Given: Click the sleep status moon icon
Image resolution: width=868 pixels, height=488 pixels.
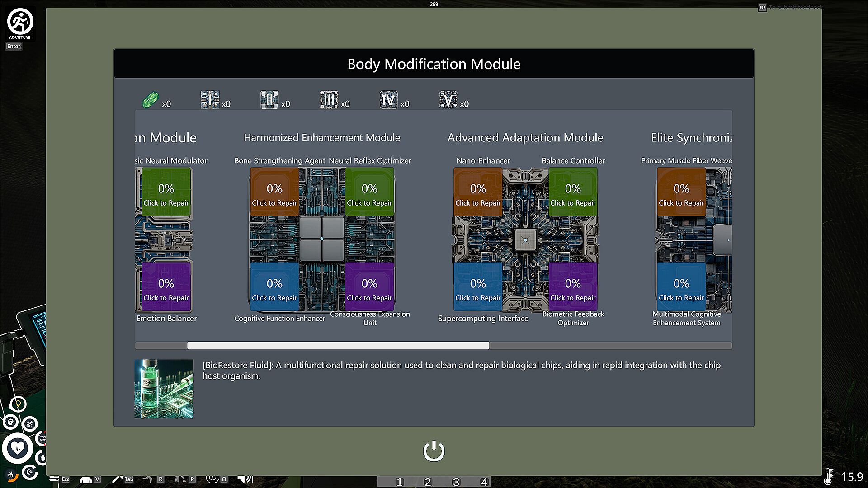Looking at the screenshot, I should click(30, 473).
